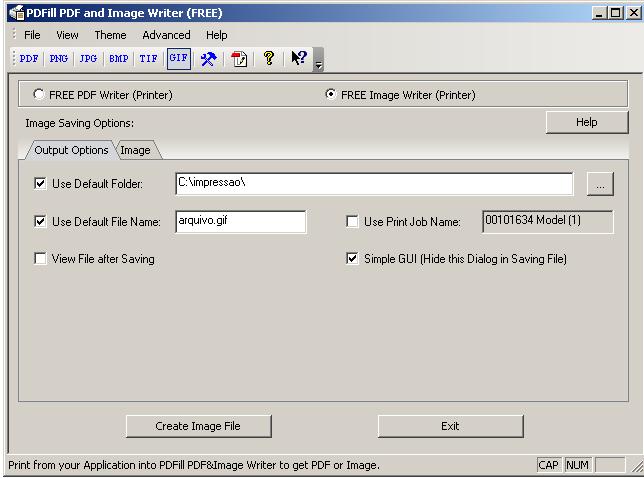Open the hammer and wrench tools icon

coord(208,59)
